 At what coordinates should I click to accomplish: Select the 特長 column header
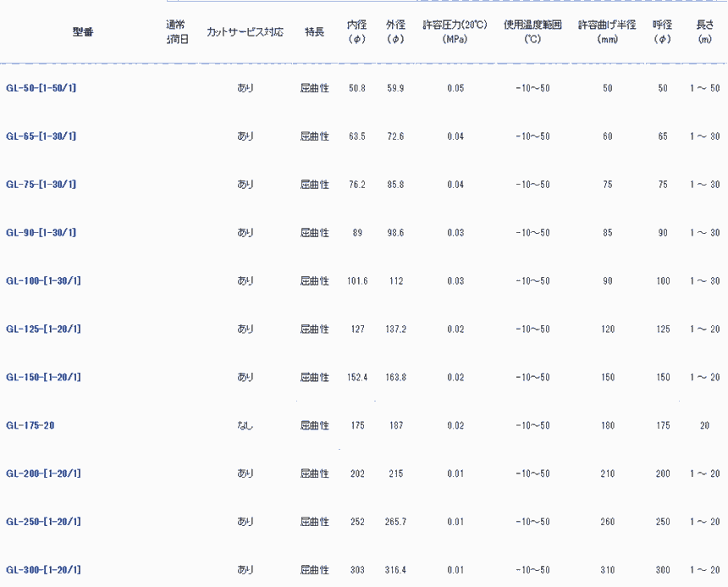[x=314, y=32]
